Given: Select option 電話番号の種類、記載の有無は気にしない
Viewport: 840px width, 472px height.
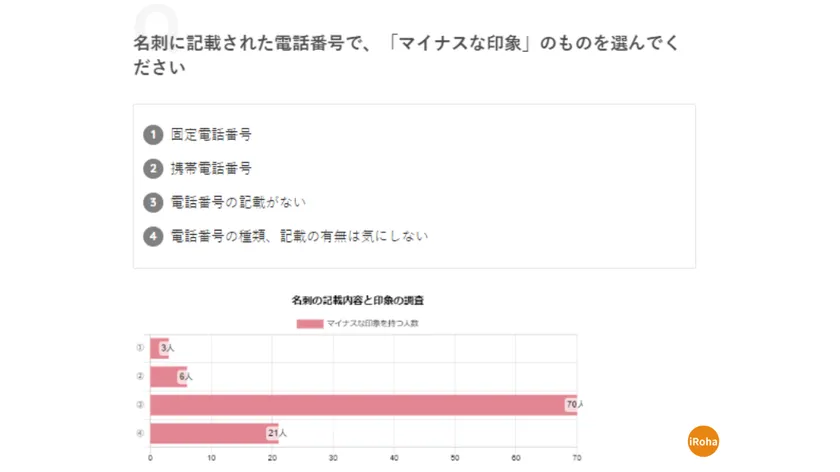Looking at the screenshot, I should pyautogui.click(x=299, y=236).
